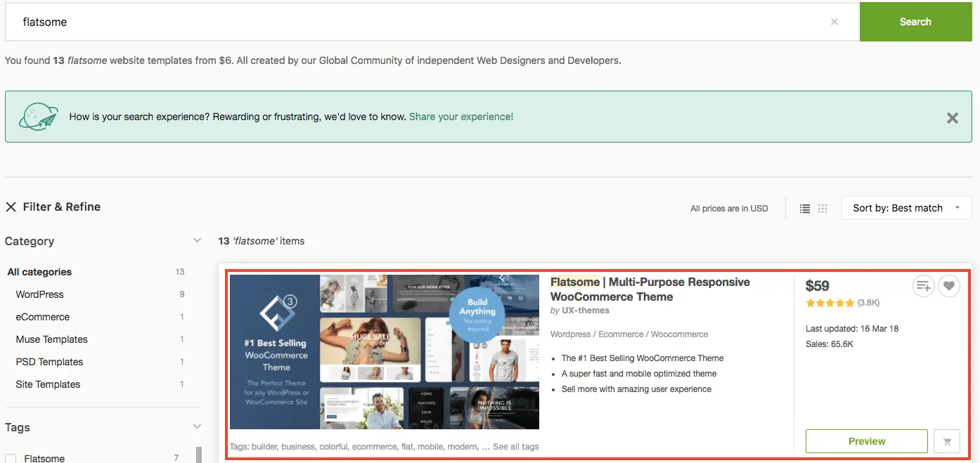
Task: Click the $59 price text
Action: [818, 285]
